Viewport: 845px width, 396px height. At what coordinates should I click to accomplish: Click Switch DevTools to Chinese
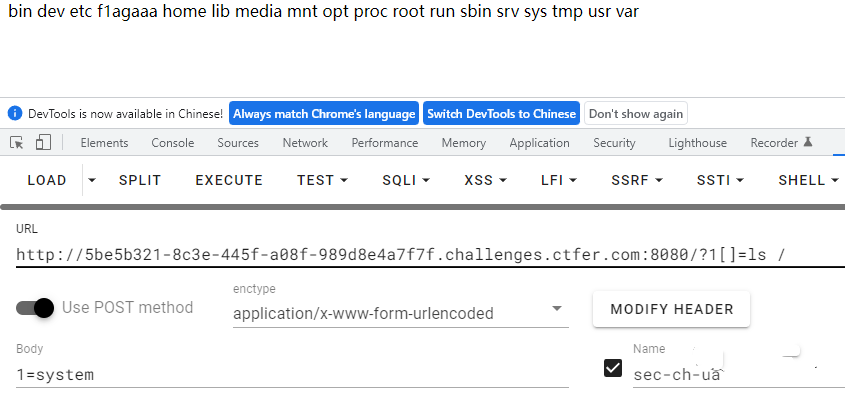click(501, 114)
